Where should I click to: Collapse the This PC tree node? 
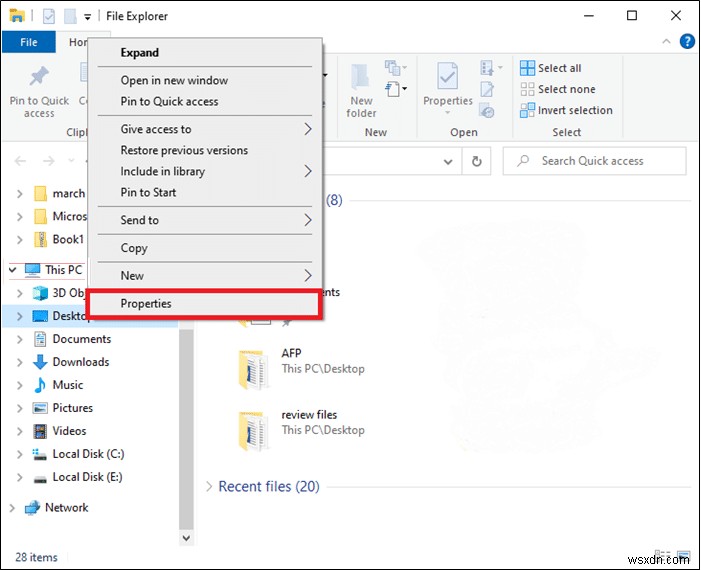click(x=13, y=270)
